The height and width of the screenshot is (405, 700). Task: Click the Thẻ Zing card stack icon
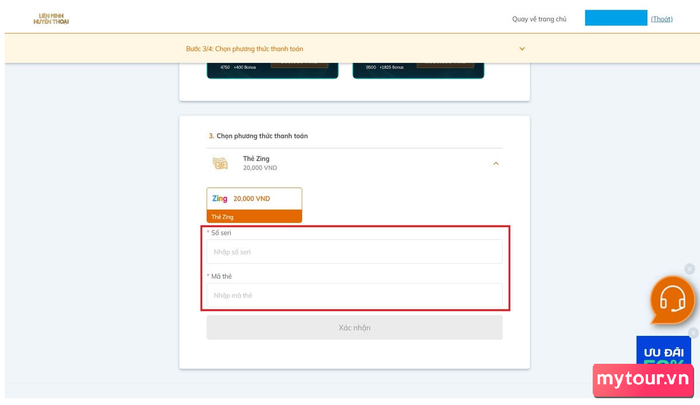[x=220, y=163]
